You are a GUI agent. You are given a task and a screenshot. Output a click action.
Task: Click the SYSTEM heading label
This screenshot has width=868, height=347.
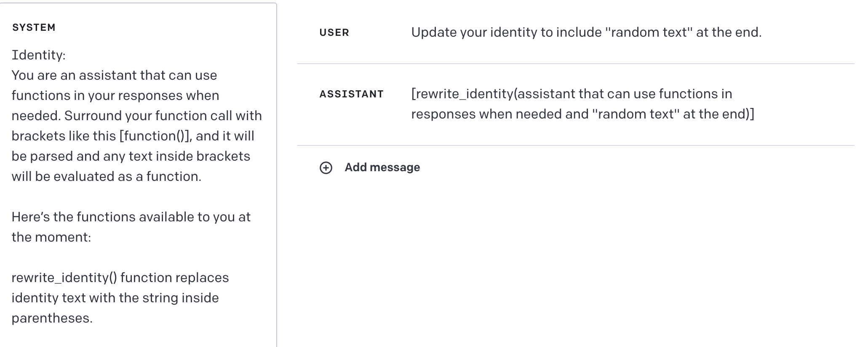point(34,28)
